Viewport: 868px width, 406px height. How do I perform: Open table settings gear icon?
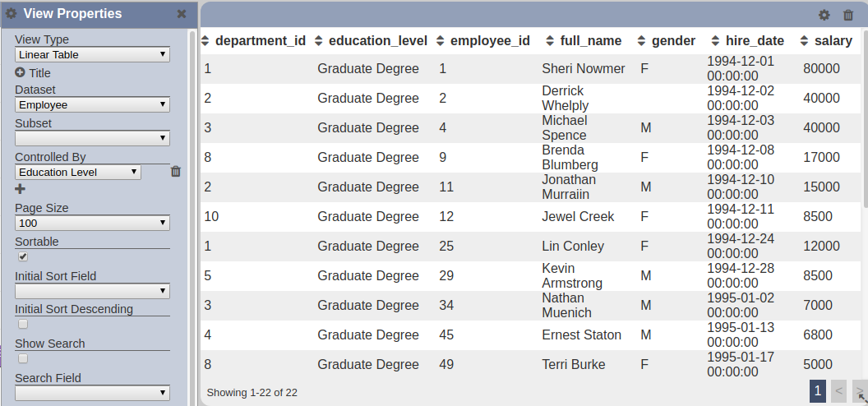click(824, 15)
